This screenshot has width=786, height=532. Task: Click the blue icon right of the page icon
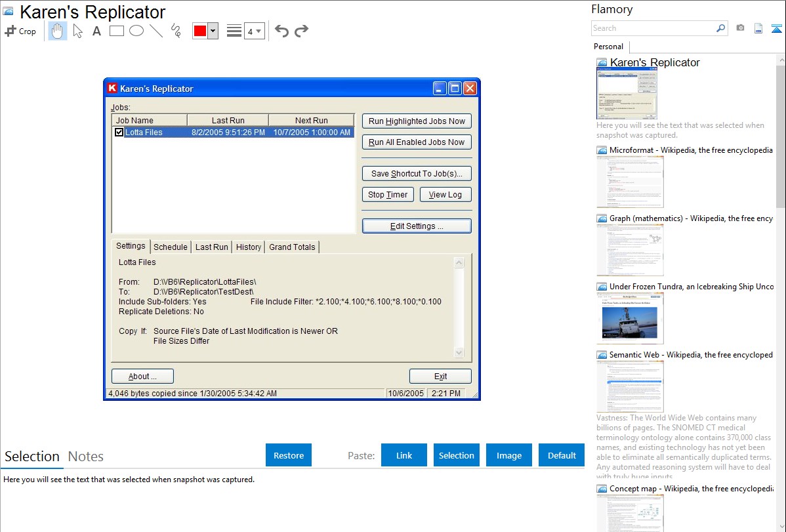(776, 28)
